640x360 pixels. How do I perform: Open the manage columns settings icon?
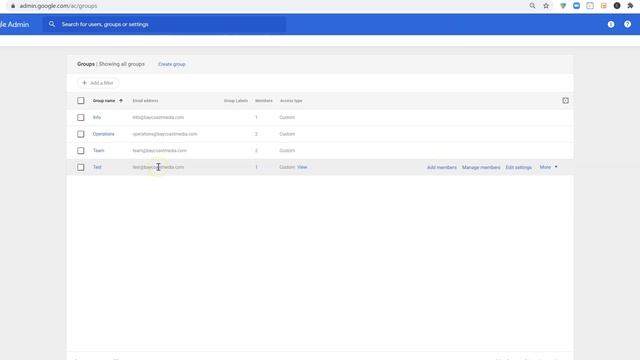(x=565, y=100)
